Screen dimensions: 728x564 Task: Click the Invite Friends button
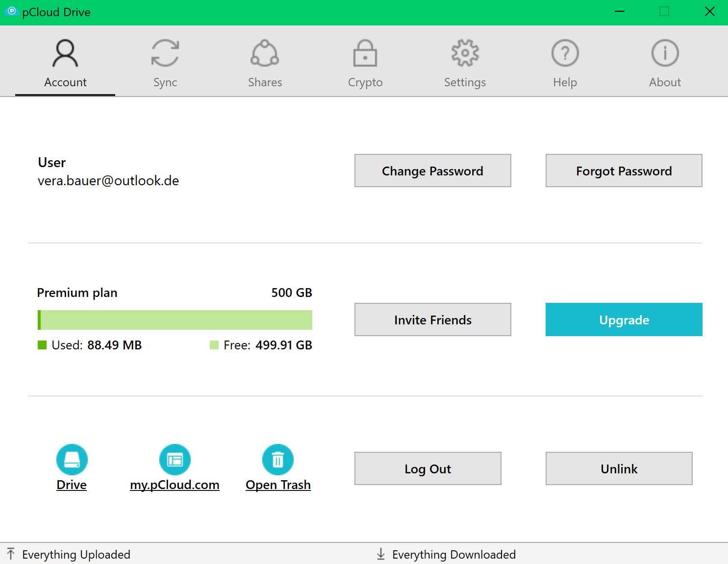(433, 319)
